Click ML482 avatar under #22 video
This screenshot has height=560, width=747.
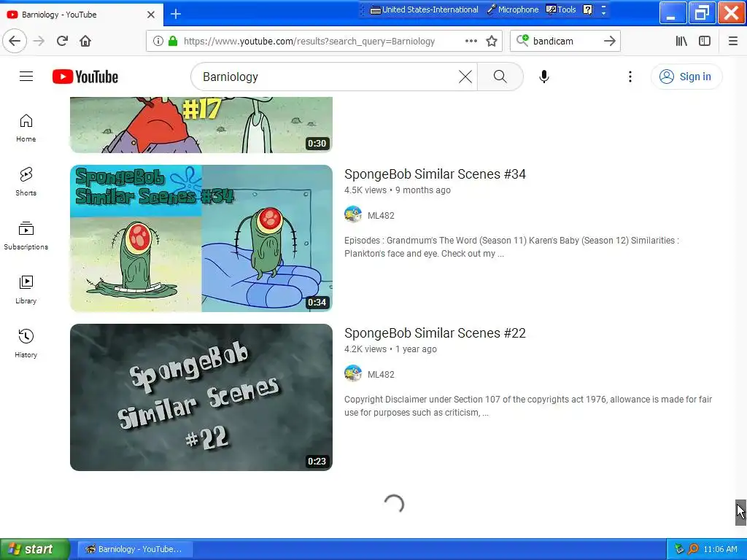353,374
